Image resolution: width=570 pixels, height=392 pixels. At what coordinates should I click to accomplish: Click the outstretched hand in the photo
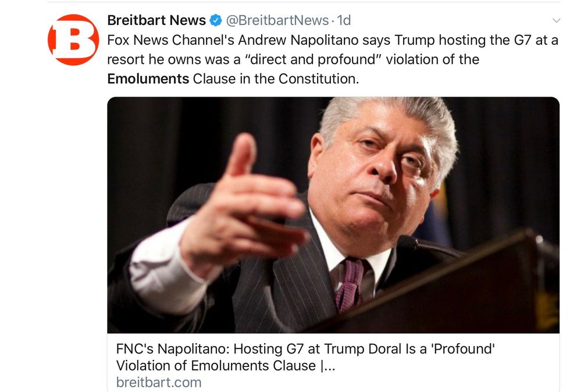244,209
